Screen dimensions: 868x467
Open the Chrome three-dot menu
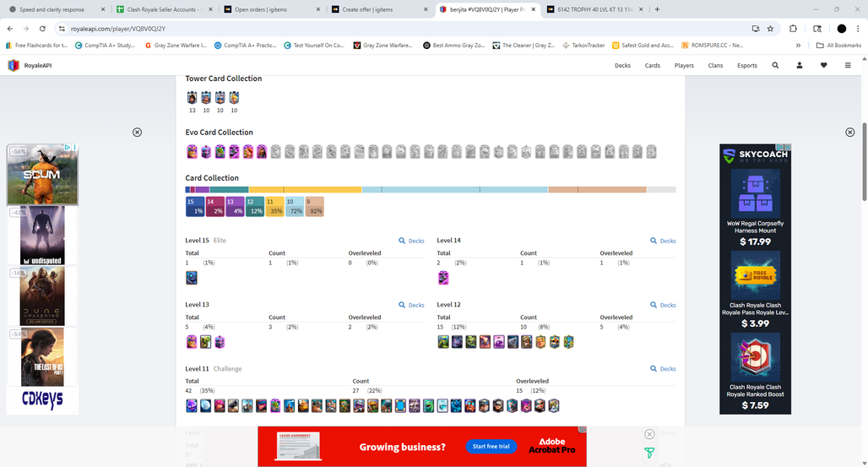point(858,28)
